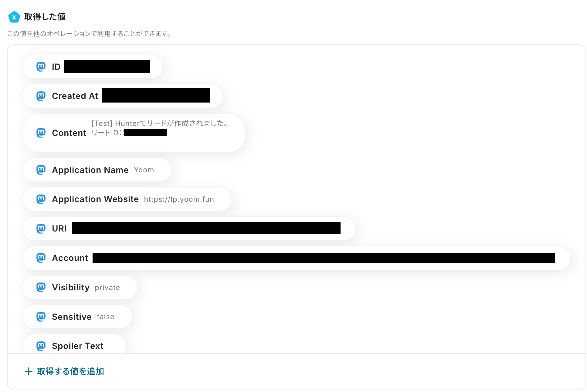This screenshot has height=392, width=587.
Task: Select the Created At value chip
Action: (x=123, y=96)
